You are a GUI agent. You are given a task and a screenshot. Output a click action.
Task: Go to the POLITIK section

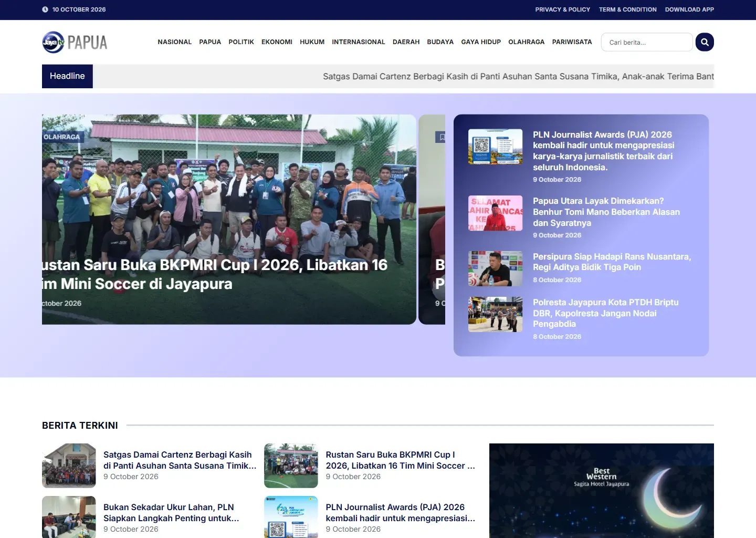(x=241, y=42)
